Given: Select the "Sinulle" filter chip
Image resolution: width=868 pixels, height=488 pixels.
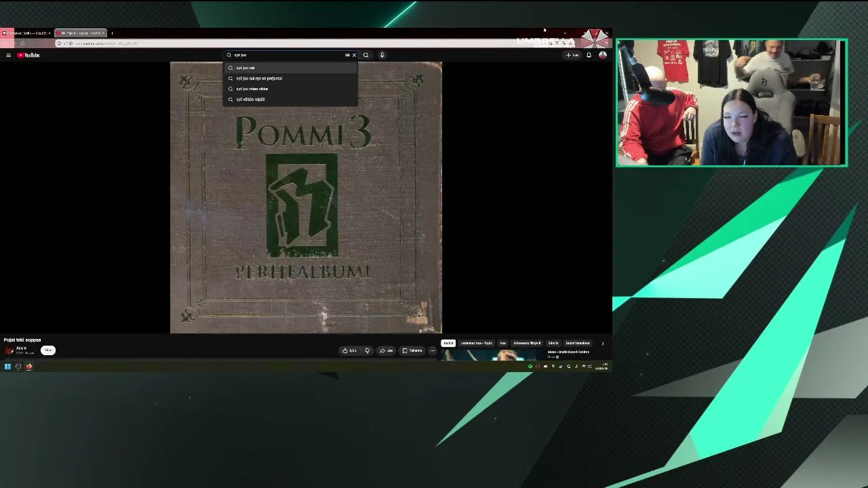Looking at the screenshot, I should point(553,343).
